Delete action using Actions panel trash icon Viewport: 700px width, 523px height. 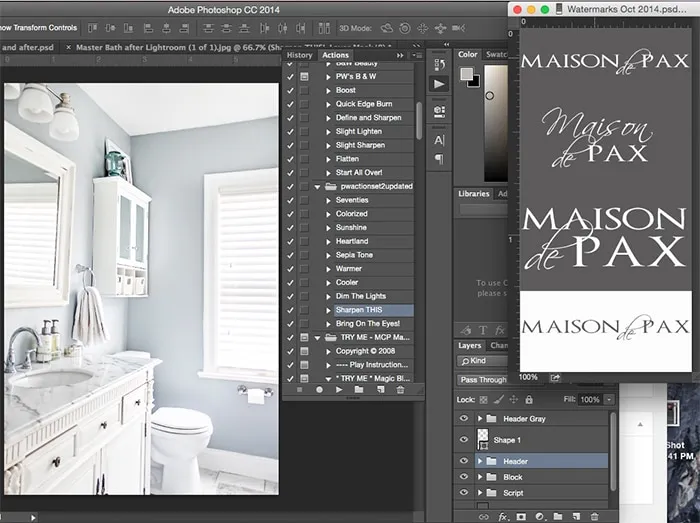tap(400, 390)
